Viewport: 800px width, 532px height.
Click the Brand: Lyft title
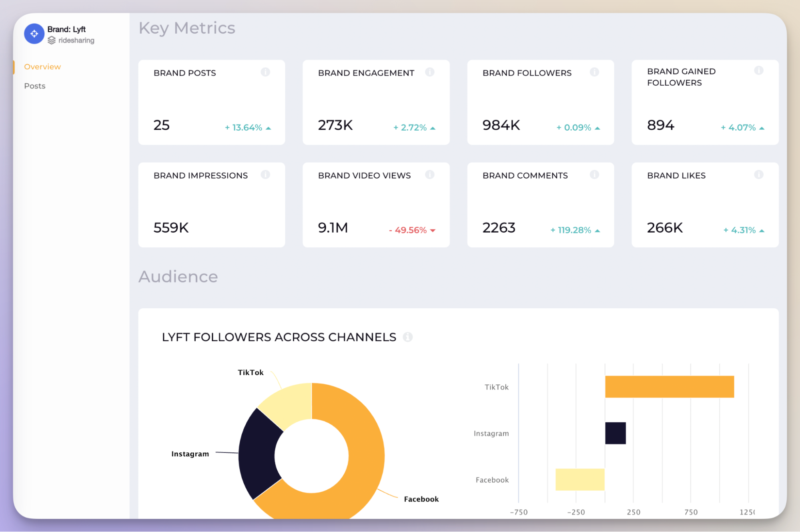tap(66, 29)
